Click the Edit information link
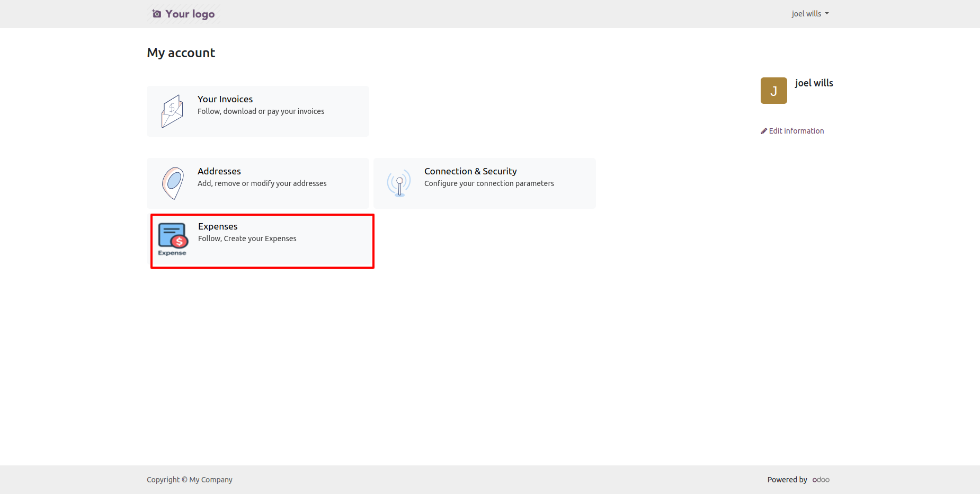 click(x=796, y=131)
